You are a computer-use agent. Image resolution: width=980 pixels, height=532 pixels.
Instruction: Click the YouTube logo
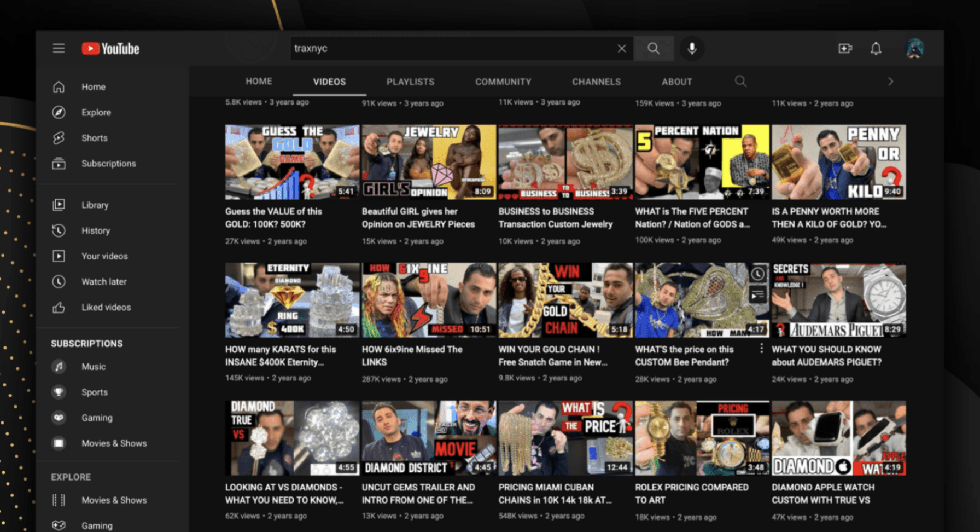pyautogui.click(x=110, y=49)
